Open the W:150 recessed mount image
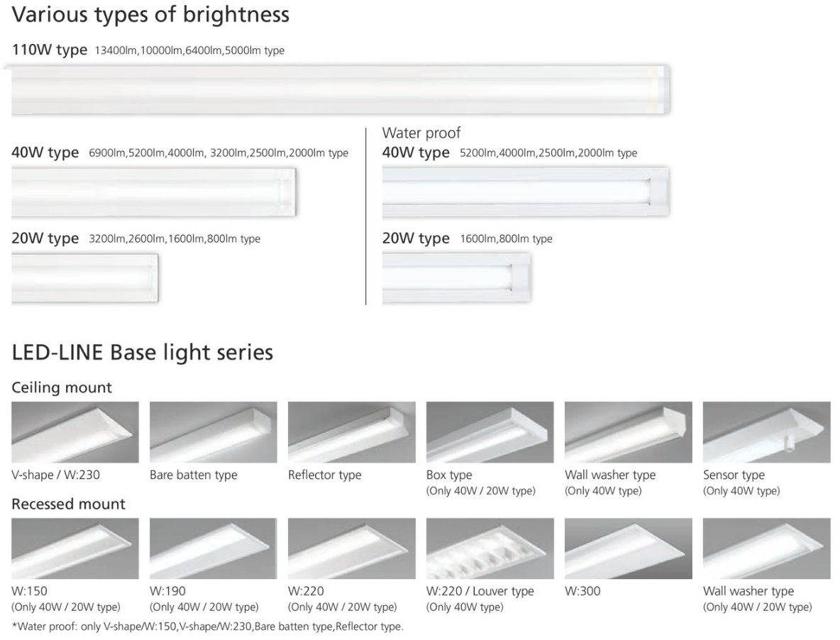Screen dimensions: 840x640 coord(75,548)
